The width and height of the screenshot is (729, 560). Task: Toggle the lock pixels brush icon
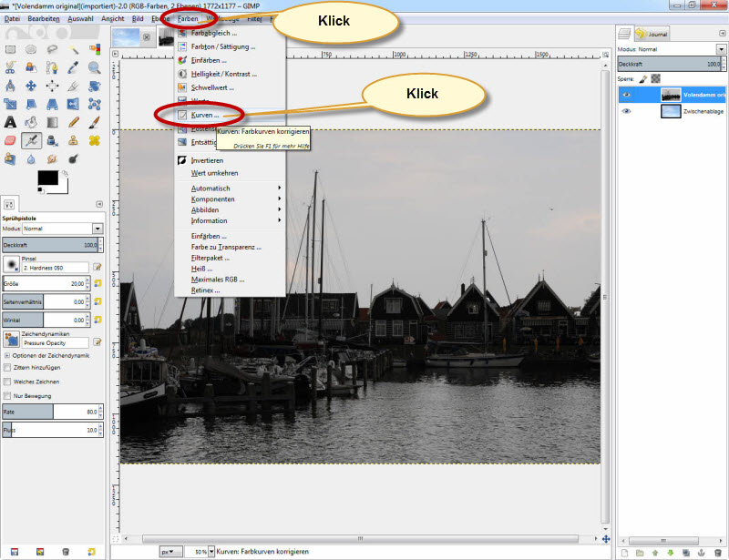point(643,79)
